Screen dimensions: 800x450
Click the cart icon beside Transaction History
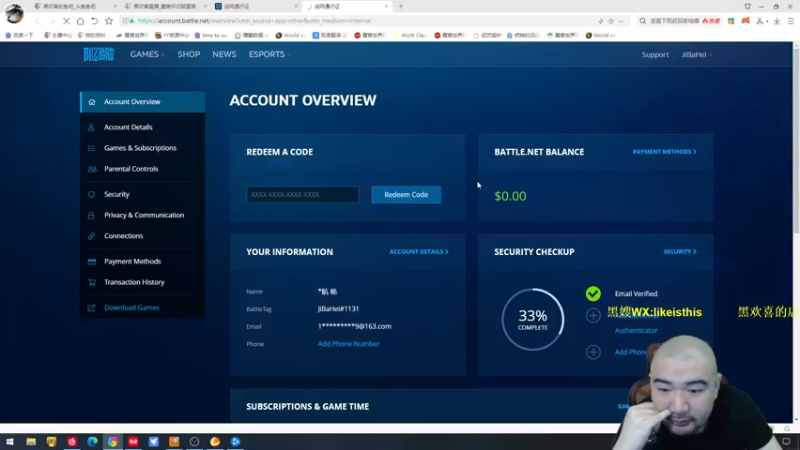coord(92,282)
